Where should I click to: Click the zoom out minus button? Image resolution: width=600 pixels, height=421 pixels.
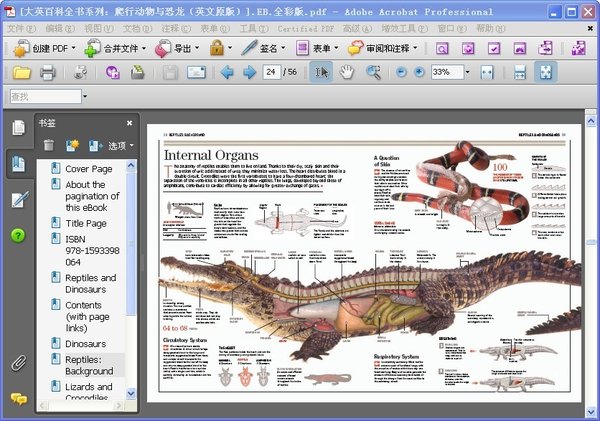[x=401, y=72]
